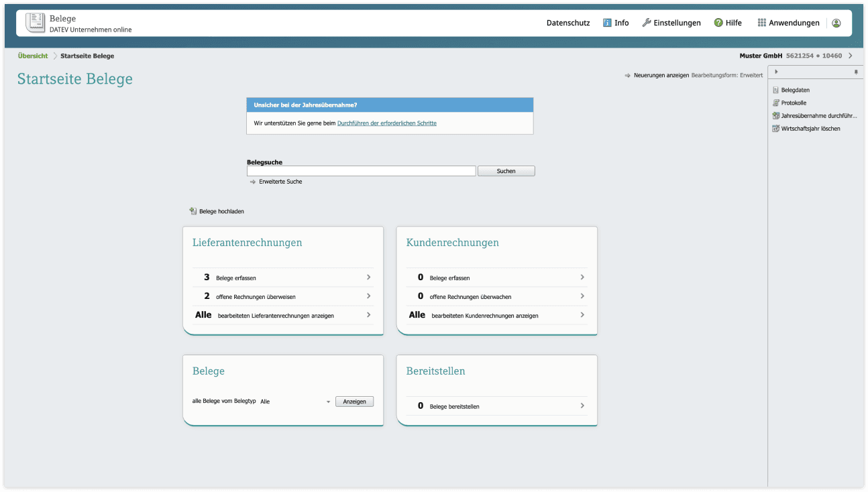Navigate back via Übersicht breadcrumb
The width and height of the screenshot is (868, 492).
(x=32, y=56)
